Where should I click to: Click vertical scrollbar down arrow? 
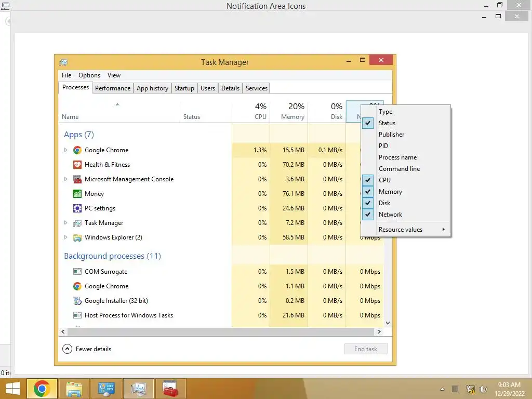[388, 323]
